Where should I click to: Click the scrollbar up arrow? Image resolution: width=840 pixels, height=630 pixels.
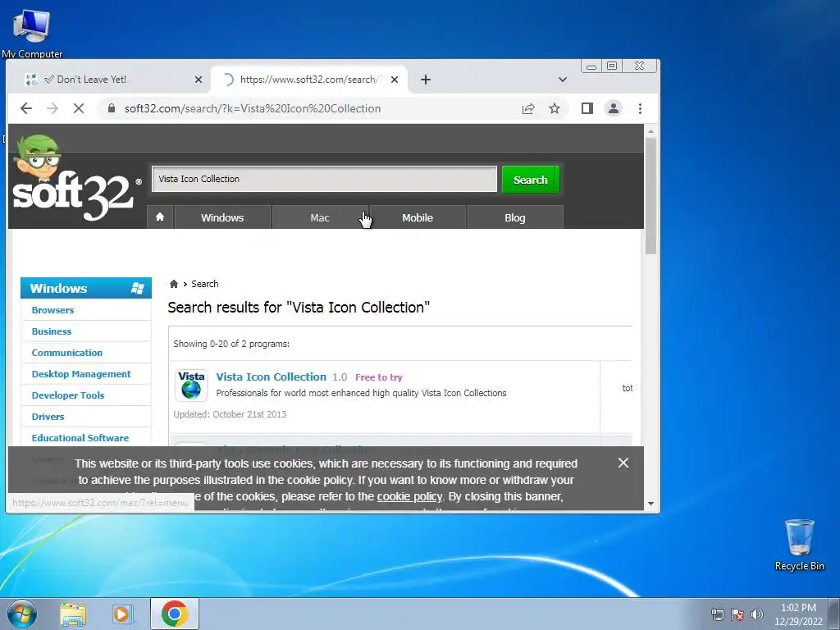[x=651, y=131]
